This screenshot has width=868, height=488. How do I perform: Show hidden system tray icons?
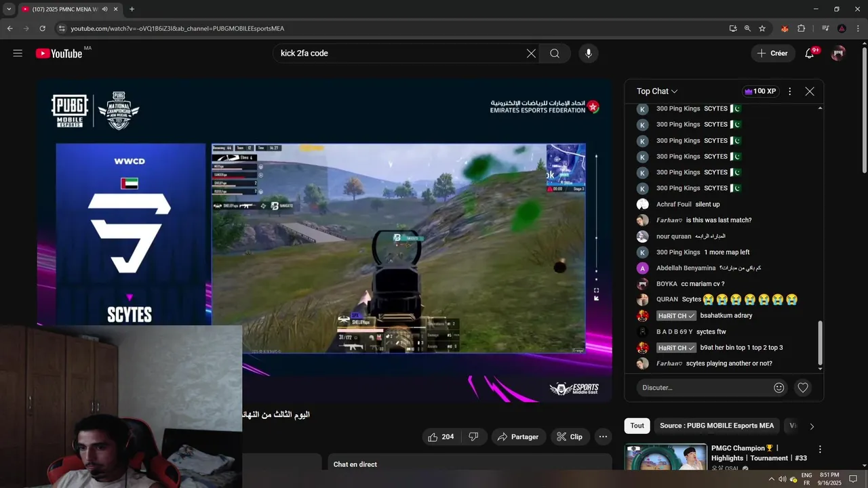(771, 479)
